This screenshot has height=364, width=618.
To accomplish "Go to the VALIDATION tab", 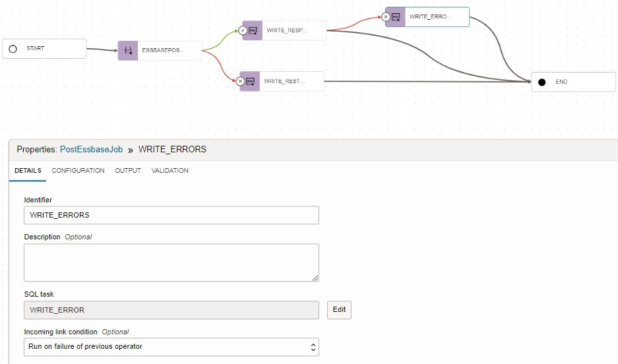I will 170,171.
